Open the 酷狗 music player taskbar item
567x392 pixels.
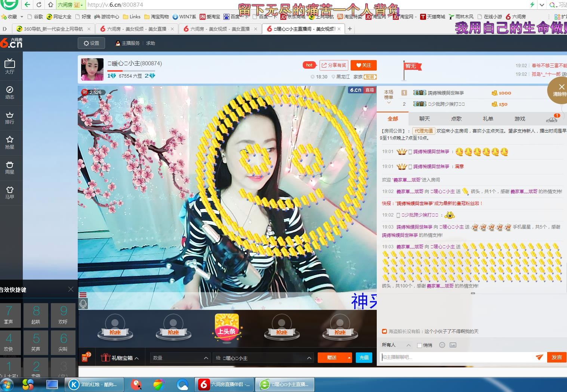pos(95,384)
